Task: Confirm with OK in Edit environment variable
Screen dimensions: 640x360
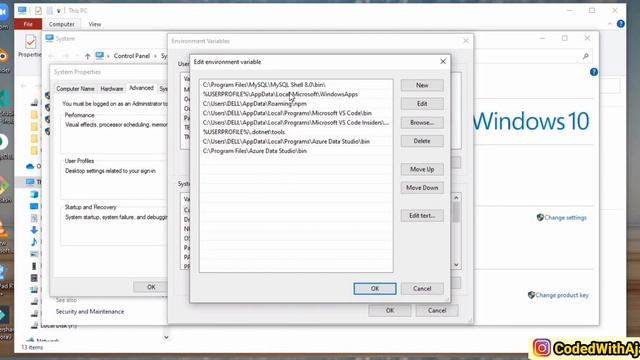Action: (375, 289)
